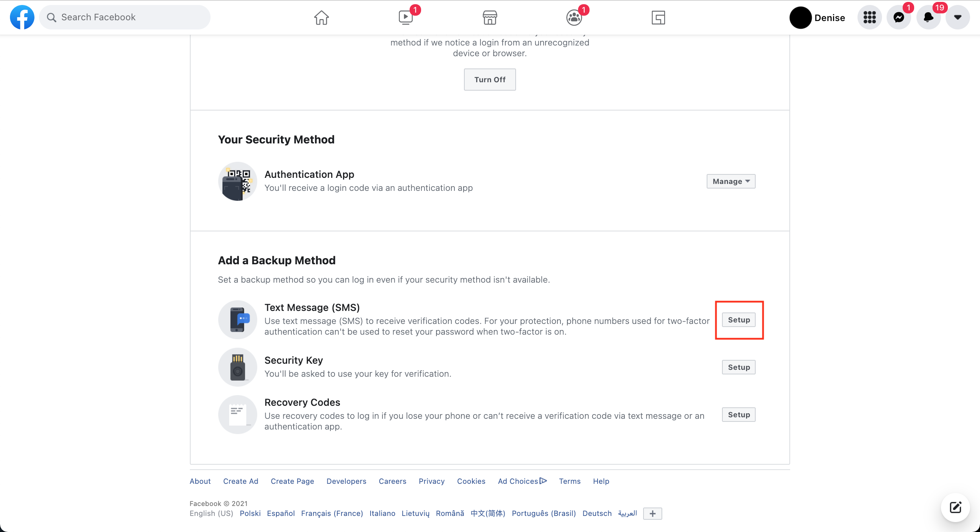Click the Notifications bell icon
Viewport: 980px width, 532px height.
click(929, 18)
